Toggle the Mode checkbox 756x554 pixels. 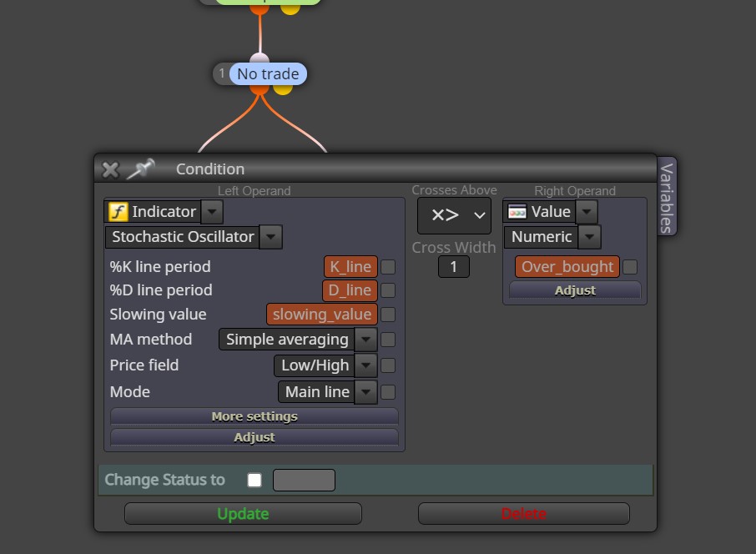[388, 392]
